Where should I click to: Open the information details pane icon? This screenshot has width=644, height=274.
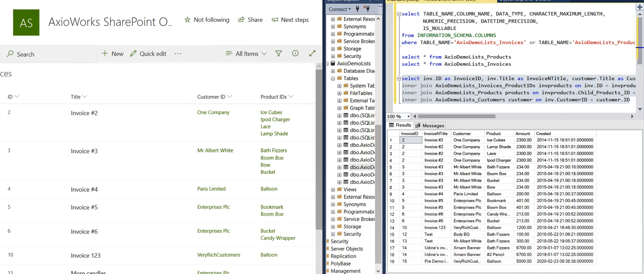tap(295, 53)
